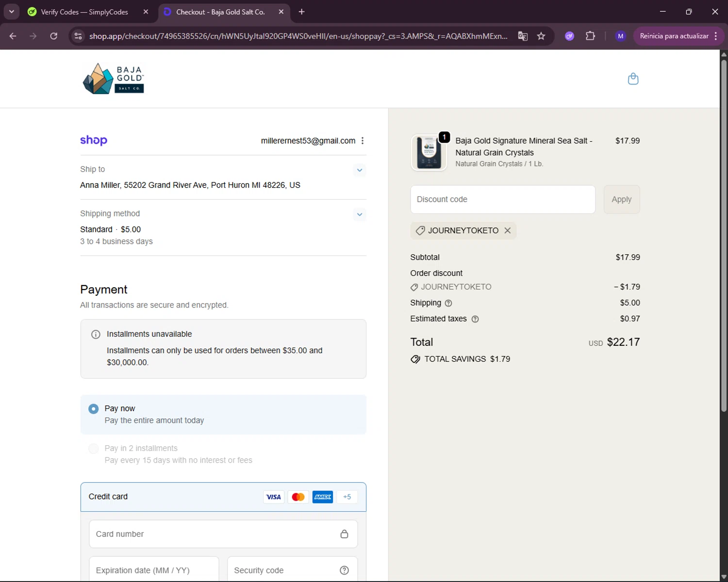Click the shipping address Anna Miller text
Viewport: 728px width, 582px height.
190,185
